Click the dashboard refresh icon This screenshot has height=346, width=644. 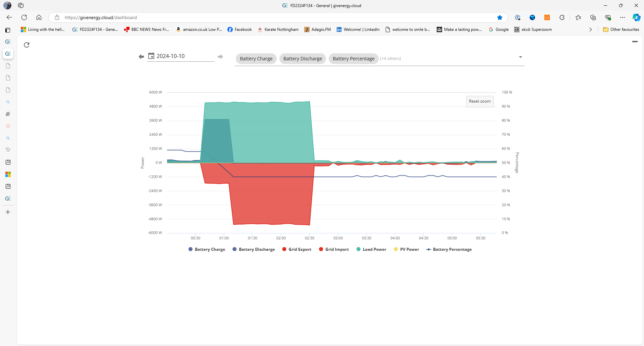point(27,45)
